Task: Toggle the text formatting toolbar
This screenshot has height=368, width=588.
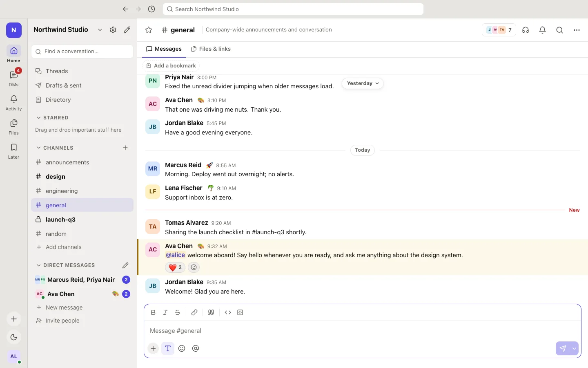Action: [x=168, y=348]
